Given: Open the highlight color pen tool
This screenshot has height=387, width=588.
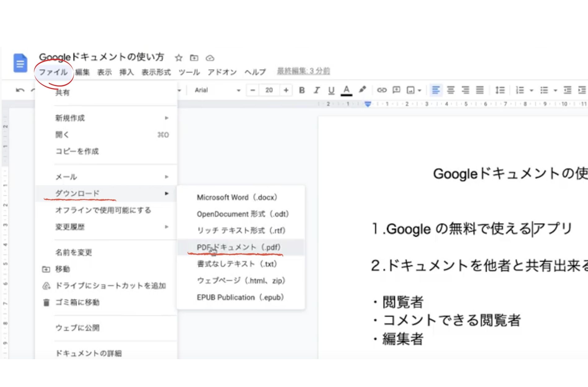Looking at the screenshot, I should coord(362,90).
